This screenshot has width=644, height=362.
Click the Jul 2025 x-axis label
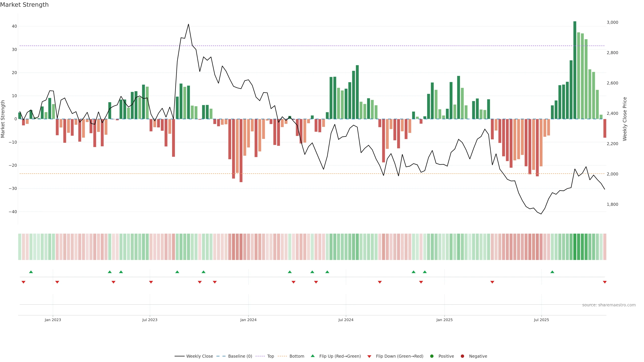click(541, 320)
